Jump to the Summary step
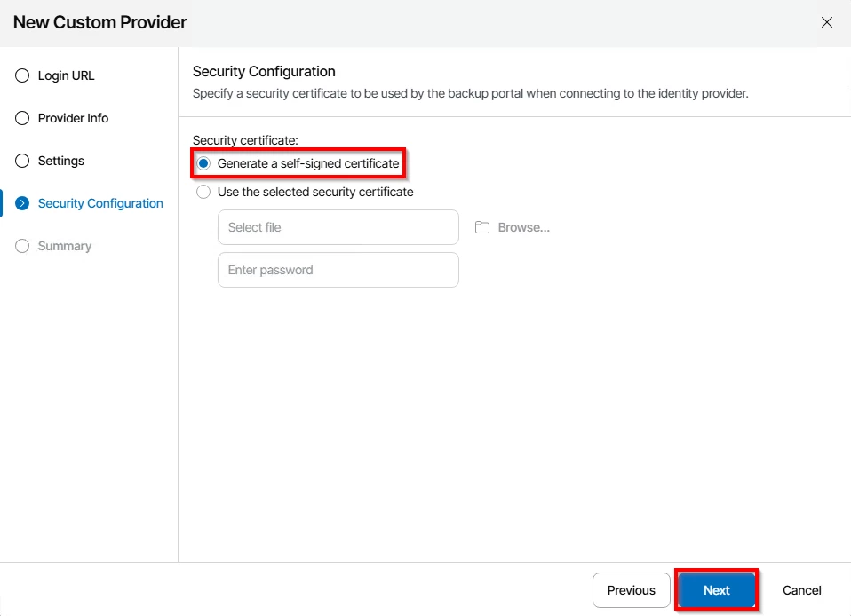This screenshot has height=616, width=851. pos(65,246)
